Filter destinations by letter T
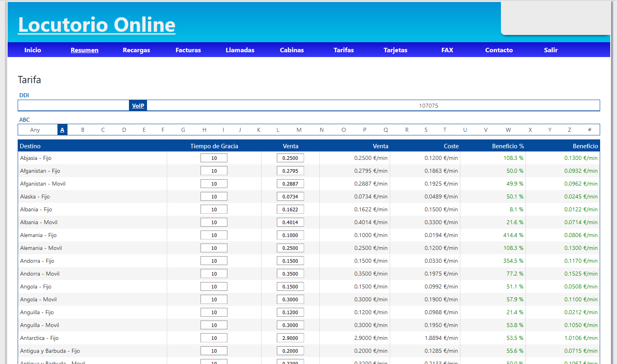The image size is (617, 364). 445,130
